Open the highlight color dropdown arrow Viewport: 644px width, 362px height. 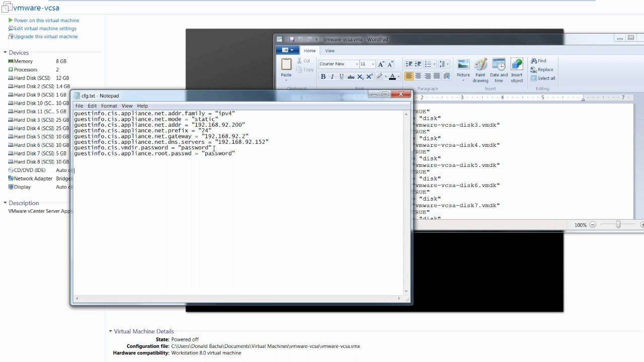coord(385,77)
